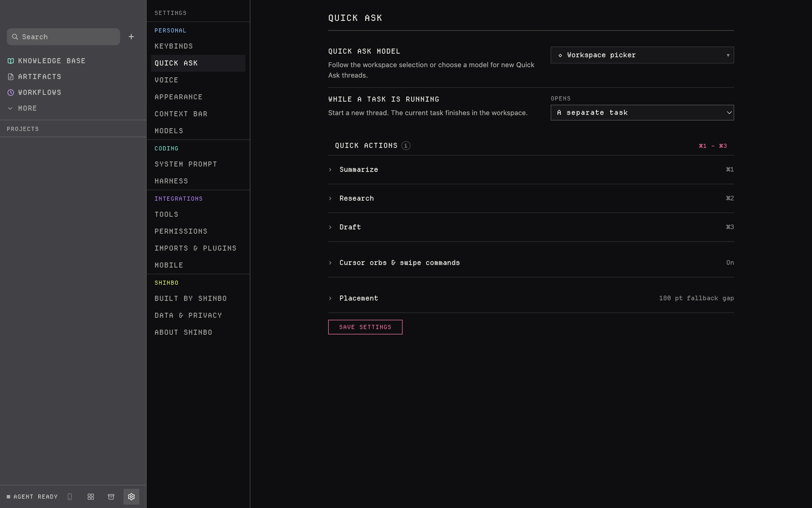This screenshot has height=508, width=812.
Task: Expand the More section in sidebar
Action: tap(22, 108)
